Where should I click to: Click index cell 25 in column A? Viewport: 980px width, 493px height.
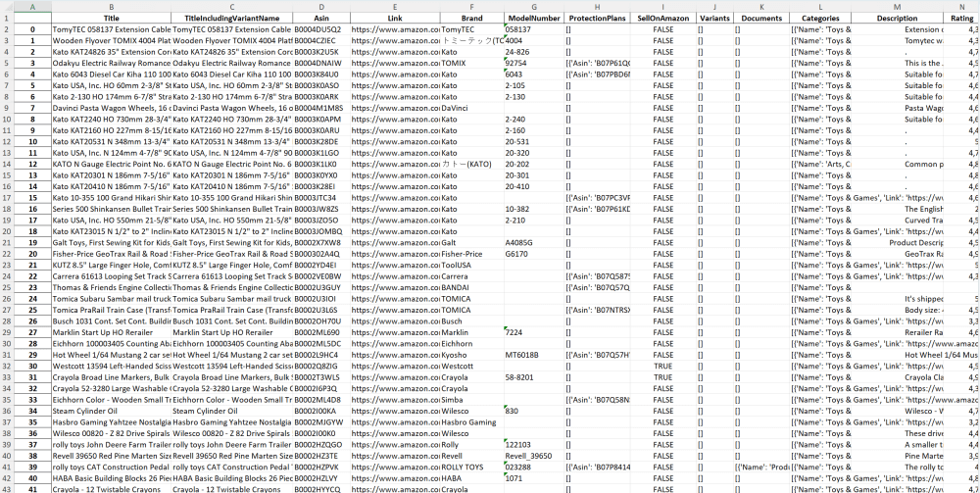pyautogui.click(x=32, y=310)
